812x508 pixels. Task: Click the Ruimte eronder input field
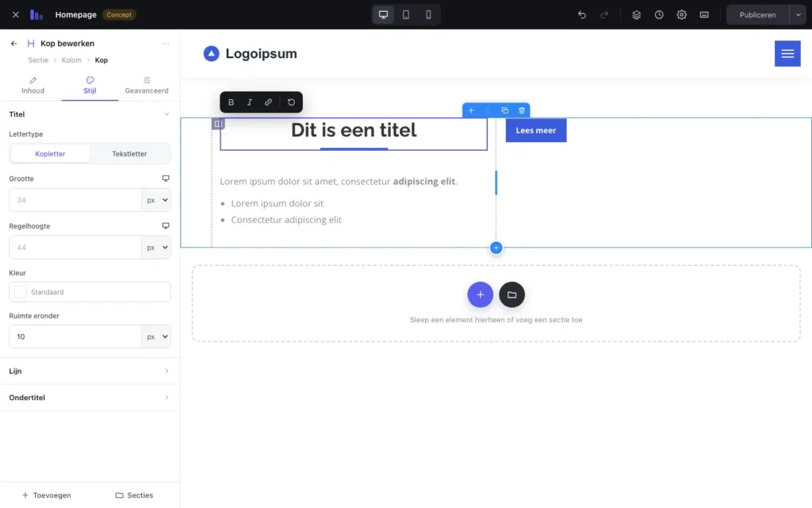coord(75,337)
